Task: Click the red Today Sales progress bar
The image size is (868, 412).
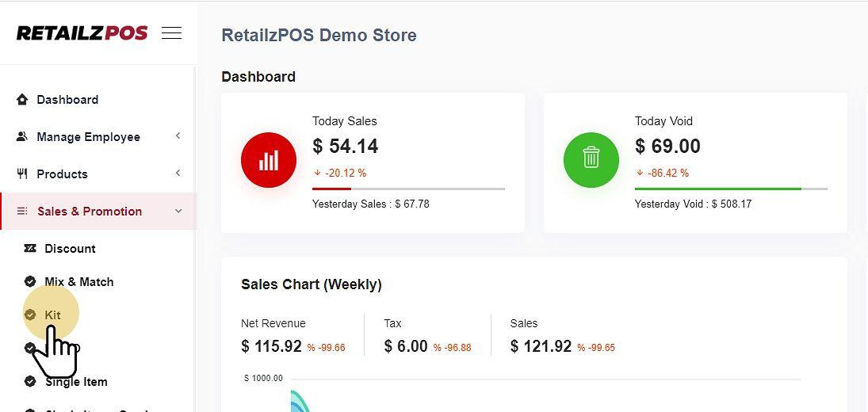Action: (x=331, y=189)
